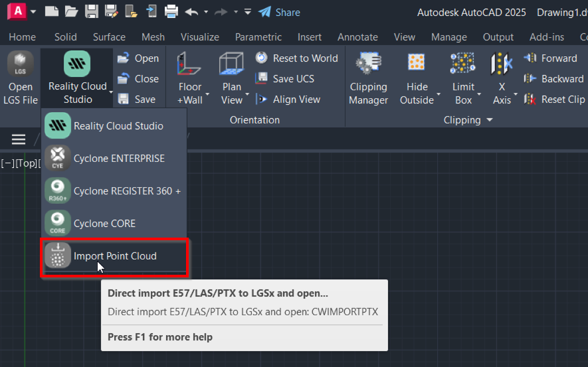588x367 pixels.
Task: Launch Cyclone CORE from the menu
Action: 104,224
